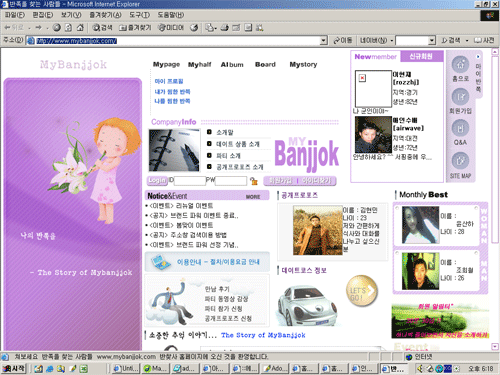Viewport: 500px width, 375px height.
Task: Click the 시작 Start button
Action: [x=14, y=368]
